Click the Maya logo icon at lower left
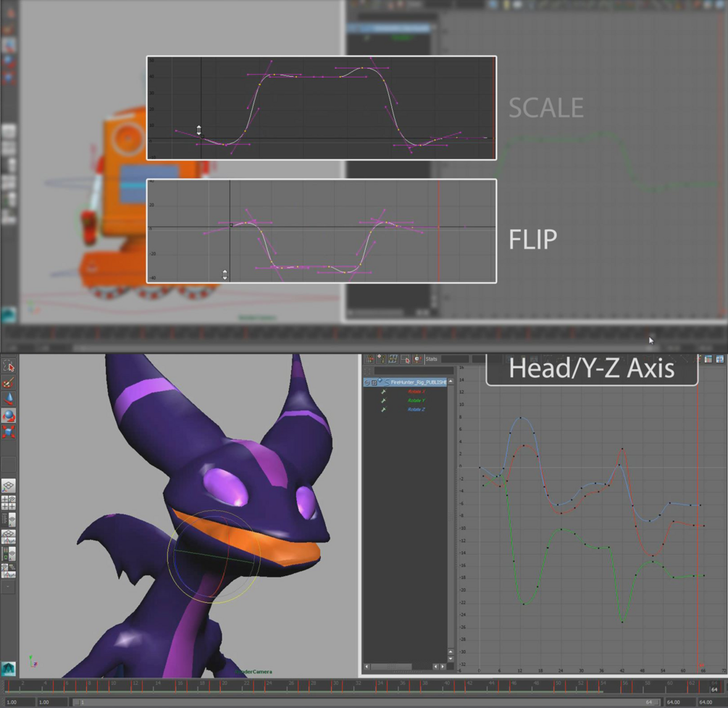The height and width of the screenshot is (708, 728). point(9,669)
